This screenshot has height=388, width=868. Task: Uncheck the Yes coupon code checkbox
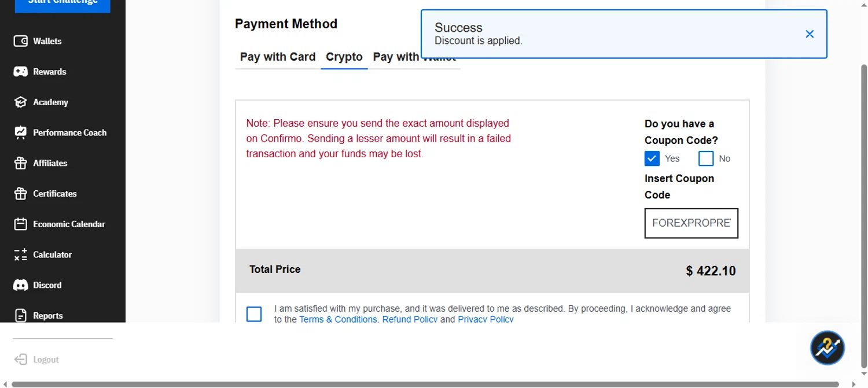pos(652,158)
